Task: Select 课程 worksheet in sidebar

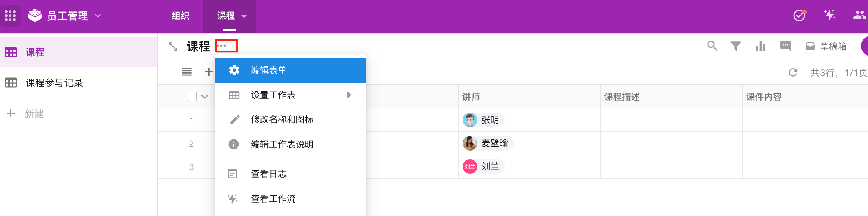Action: click(x=79, y=52)
